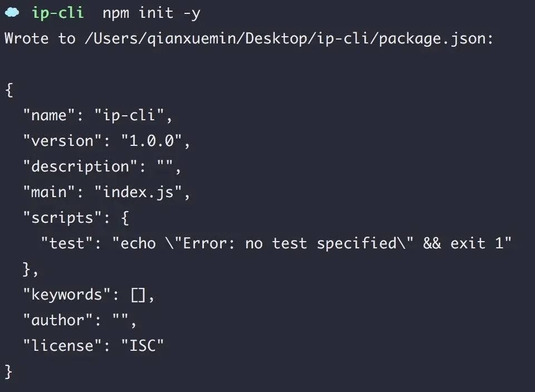
Task: Click the "name" key in output
Action: (49, 115)
